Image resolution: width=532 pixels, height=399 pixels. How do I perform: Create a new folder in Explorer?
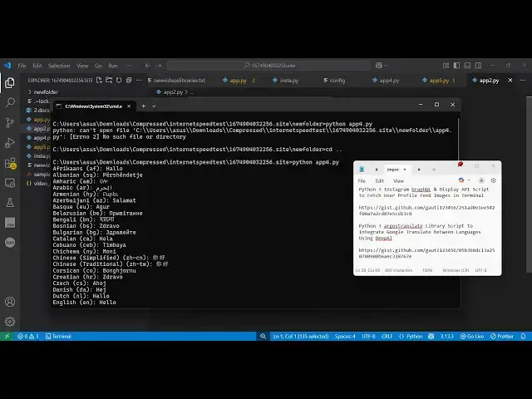click(109, 81)
